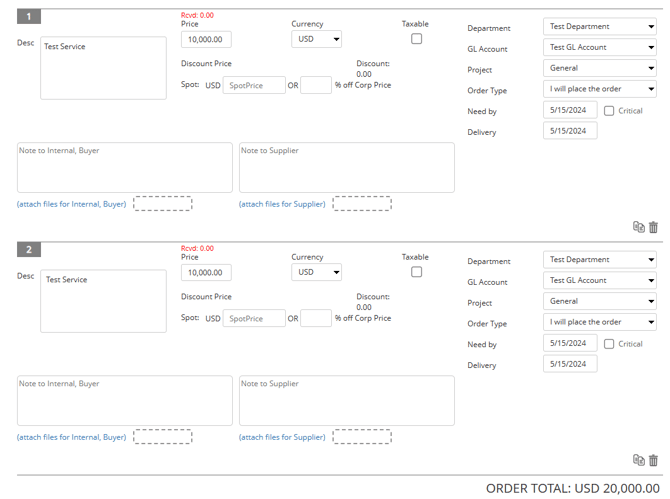Check the Critical box for line 2
The height and width of the screenshot is (499, 670).
[x=609, y=344]
